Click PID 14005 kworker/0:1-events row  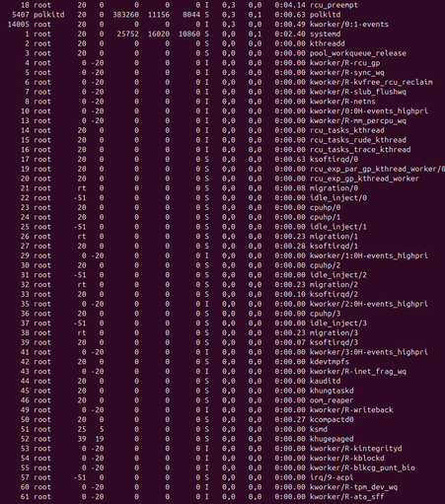pos(222,25)
